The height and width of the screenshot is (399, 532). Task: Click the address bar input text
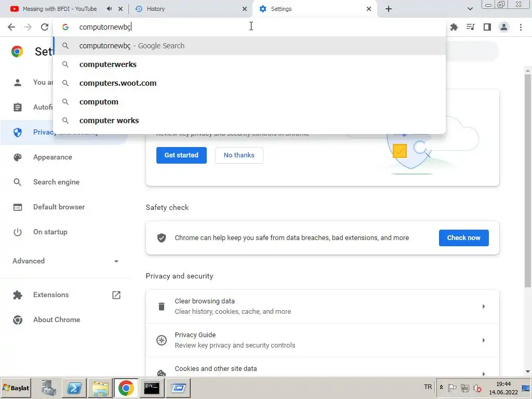pos(105,27)
